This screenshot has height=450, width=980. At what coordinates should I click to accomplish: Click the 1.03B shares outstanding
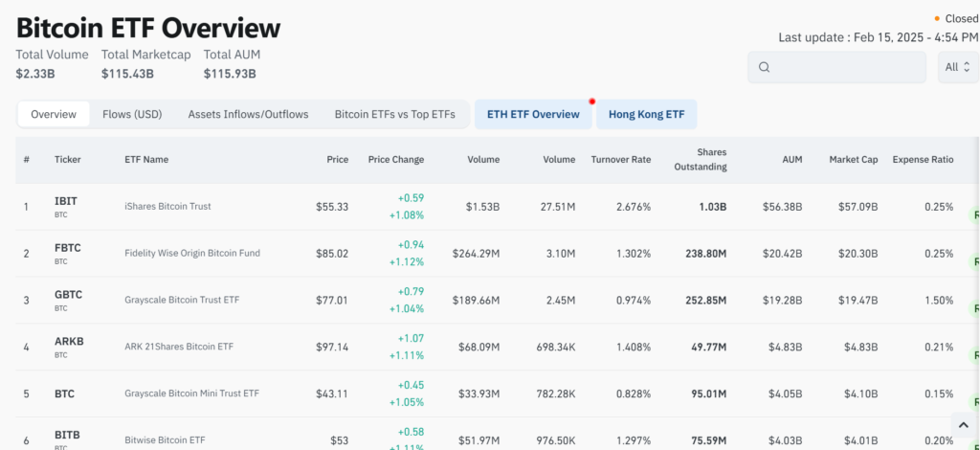[x=713, y=207]
